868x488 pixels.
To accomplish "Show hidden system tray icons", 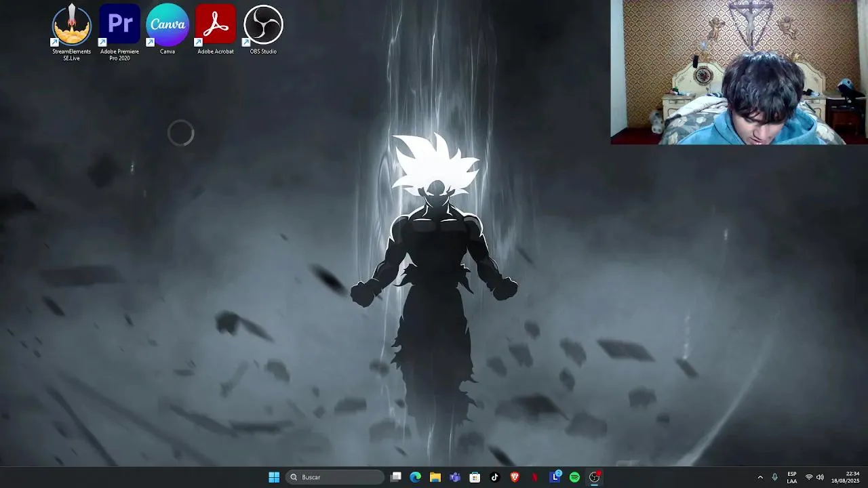I will [760, 477].
